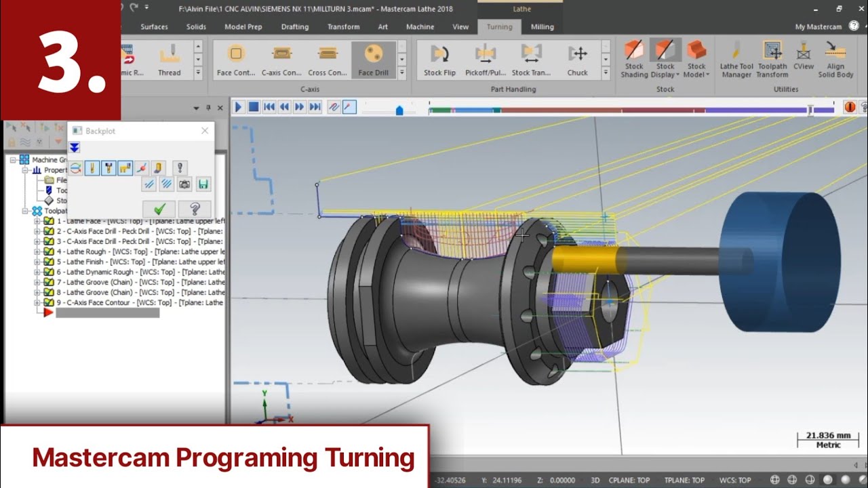Open the Face Contour operation

236,60
